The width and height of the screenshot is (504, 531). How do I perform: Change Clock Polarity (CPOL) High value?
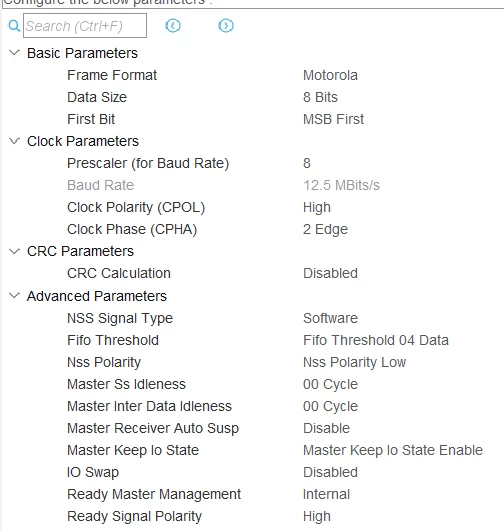pos(317,207)
